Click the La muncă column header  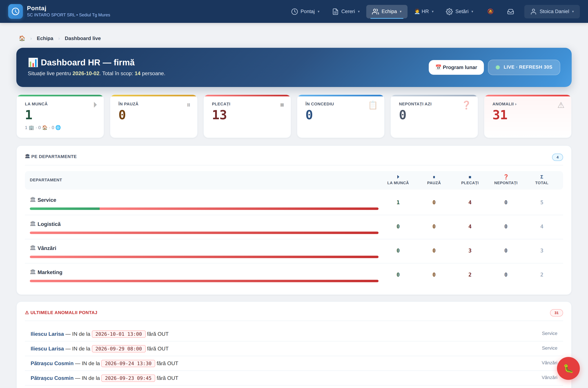click(x=398, y=180)
